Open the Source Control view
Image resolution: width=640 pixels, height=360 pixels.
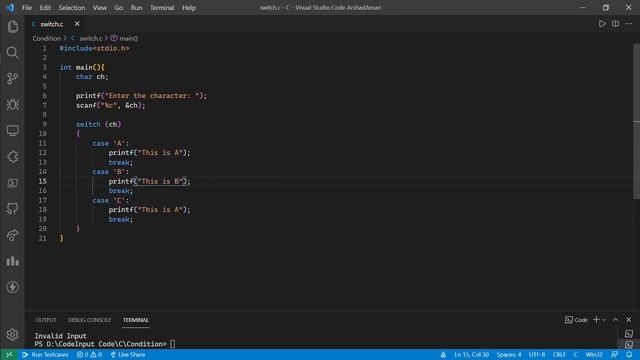(12, 79)
